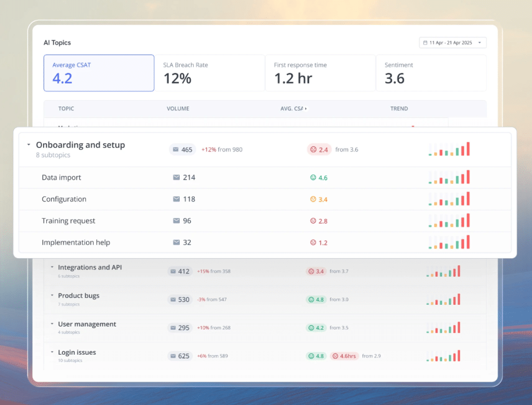Open the Training request trend bar chart

(449, 221)
